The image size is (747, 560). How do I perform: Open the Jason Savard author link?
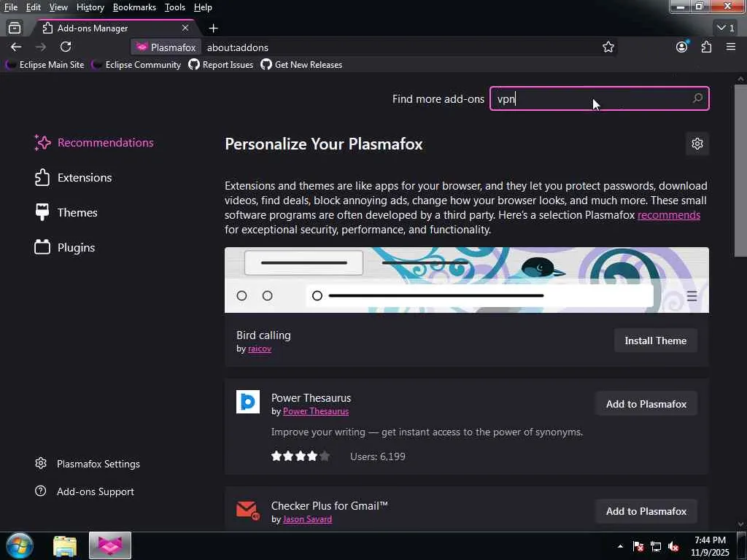[307, 519]
